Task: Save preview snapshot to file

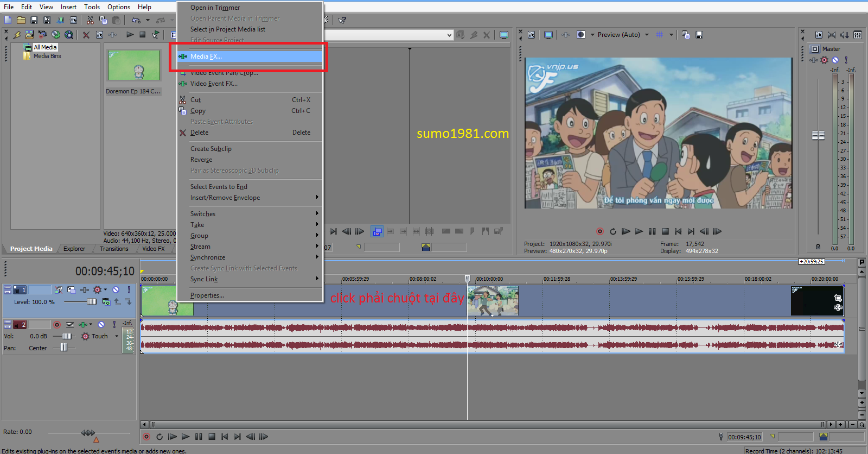Action: click(x=699, y=35)
